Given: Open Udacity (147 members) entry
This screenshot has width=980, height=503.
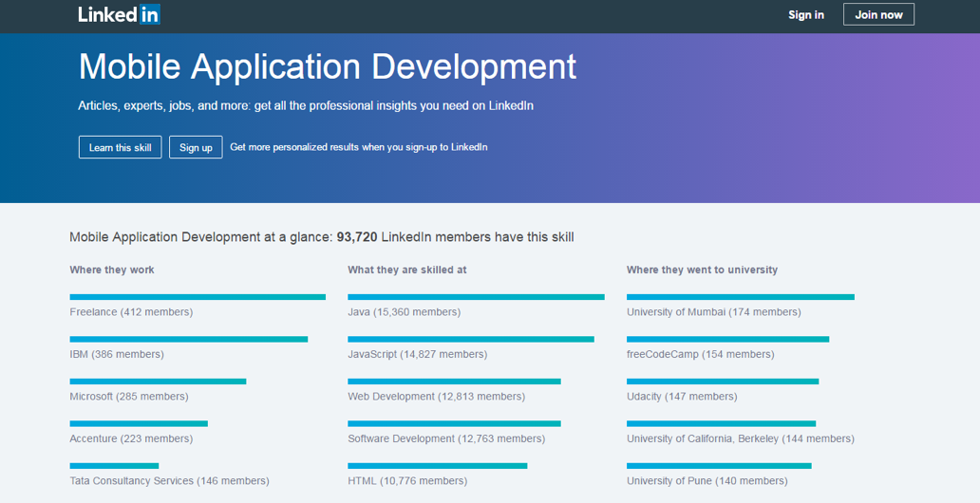Looking at the screenshot, I should pos(682,397).
